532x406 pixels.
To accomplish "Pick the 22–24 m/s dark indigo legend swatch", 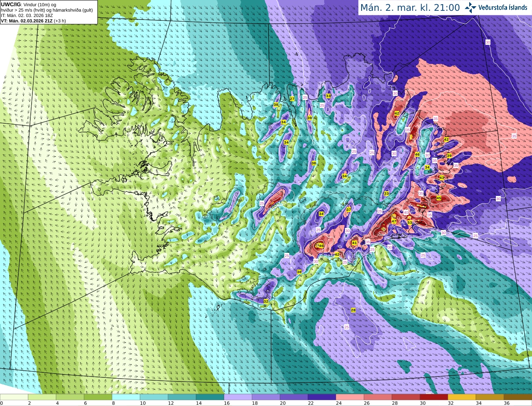I will pos(322,397).
